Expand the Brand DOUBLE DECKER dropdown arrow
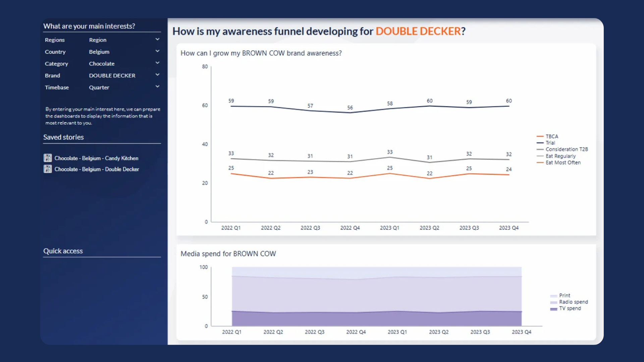The image size is (644, 362). point(157,75)
